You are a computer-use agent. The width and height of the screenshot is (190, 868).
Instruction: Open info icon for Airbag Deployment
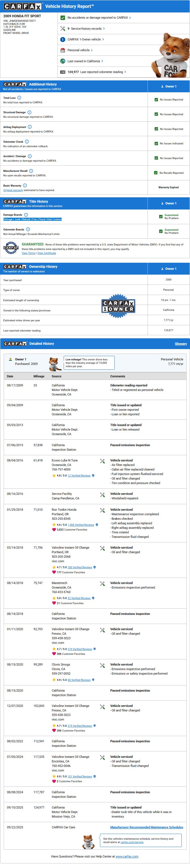(x=30, y=127)
